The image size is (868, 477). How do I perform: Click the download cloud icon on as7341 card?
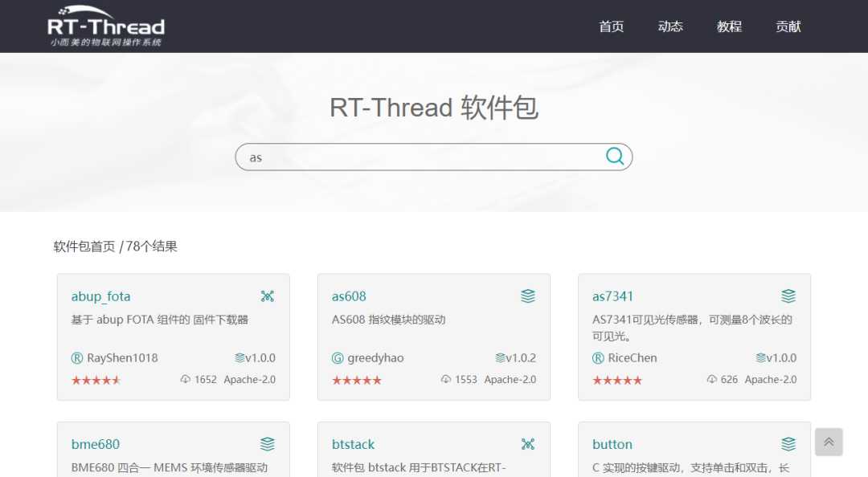711,379
